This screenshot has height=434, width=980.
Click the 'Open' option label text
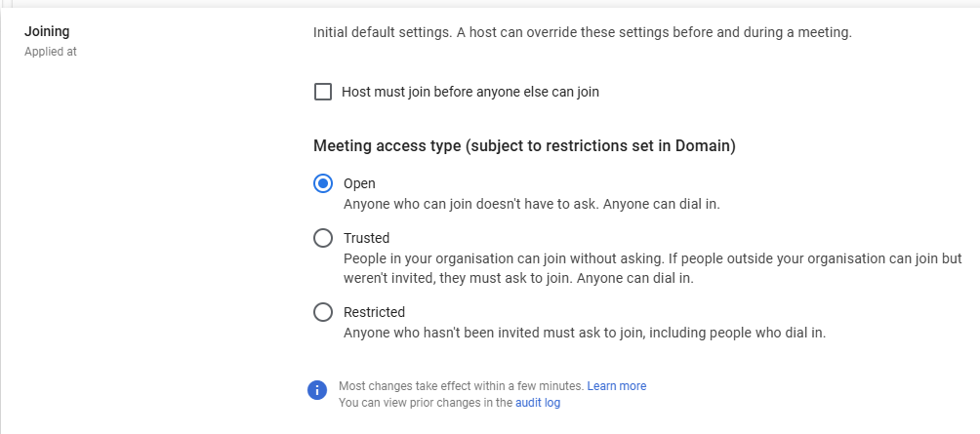359,183
